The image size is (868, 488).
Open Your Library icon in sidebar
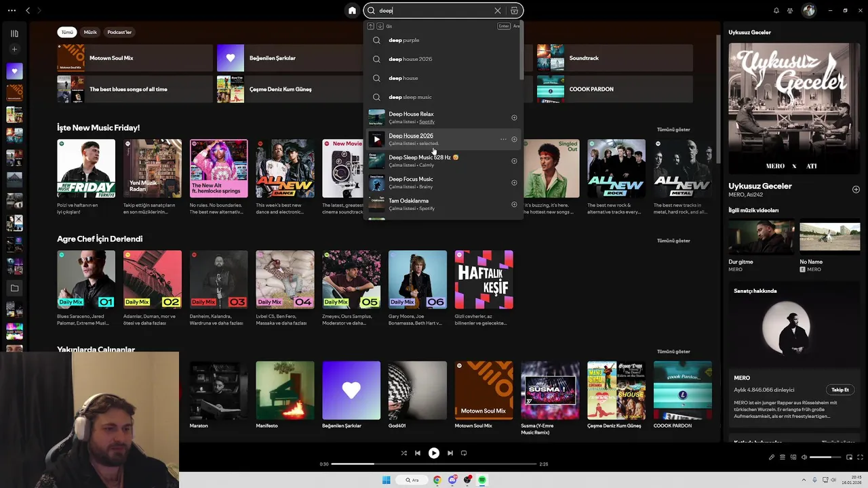(14, 33)
